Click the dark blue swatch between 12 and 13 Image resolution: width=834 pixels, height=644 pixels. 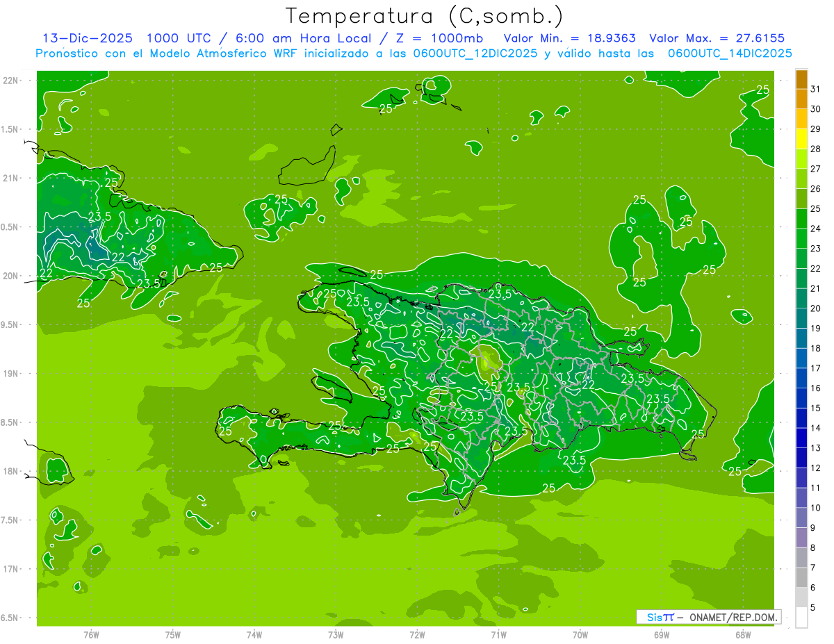pyautogui.click(x=801, y=458)
